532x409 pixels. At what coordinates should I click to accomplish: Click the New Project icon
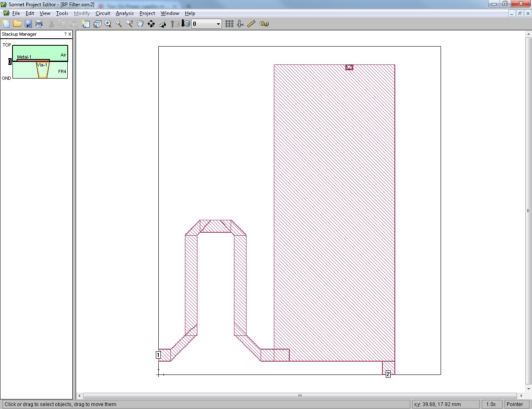pos(6,24)
